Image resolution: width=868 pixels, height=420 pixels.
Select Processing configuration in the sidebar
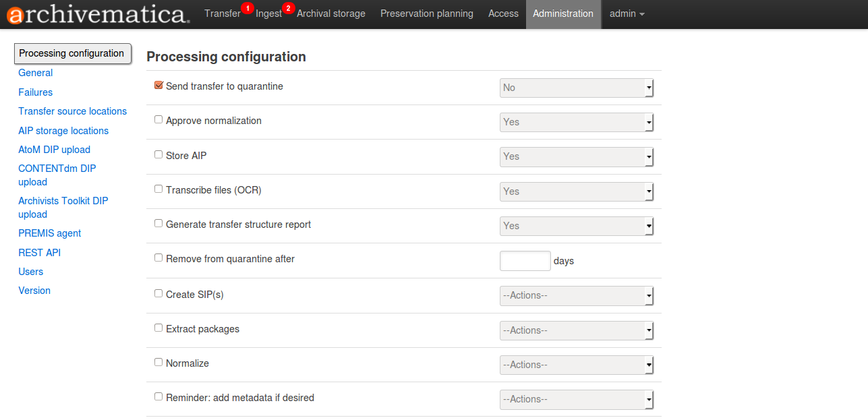tap(71, 53)
